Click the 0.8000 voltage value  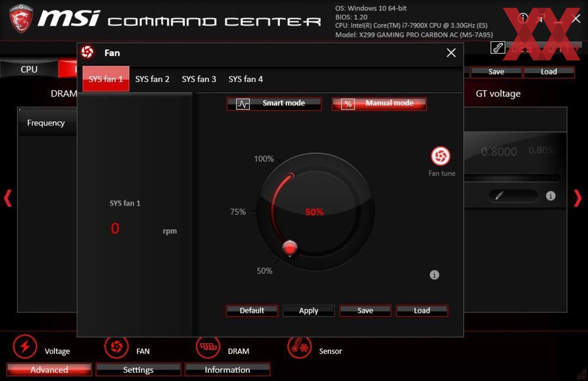499,152
